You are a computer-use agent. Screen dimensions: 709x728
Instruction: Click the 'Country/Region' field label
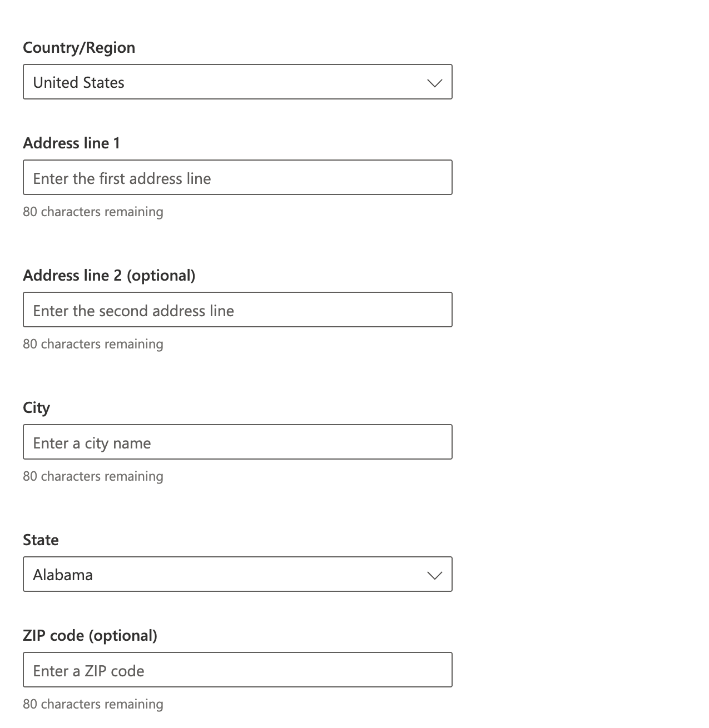click(x=79, y=48)
